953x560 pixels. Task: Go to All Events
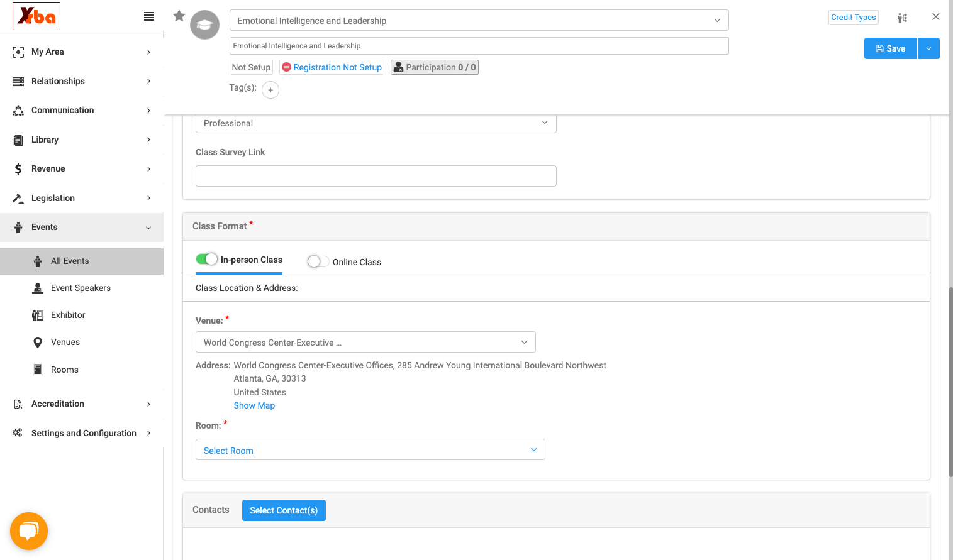click(82, 261)
